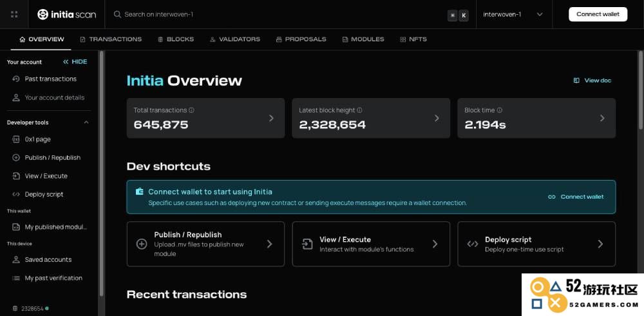The image size is (644, 316).
Task: Switch to the Overview tab
Action: pyautogui.click(x=42, y=39)
